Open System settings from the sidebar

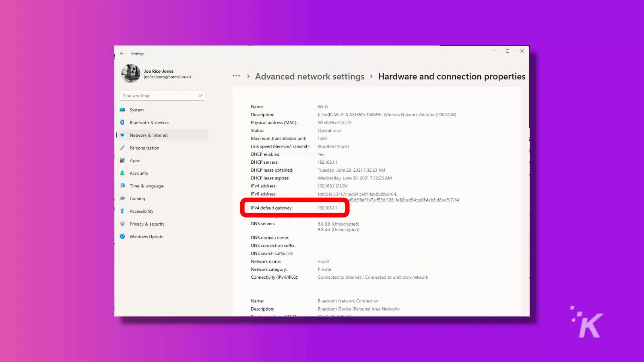(x=136, y=109)
